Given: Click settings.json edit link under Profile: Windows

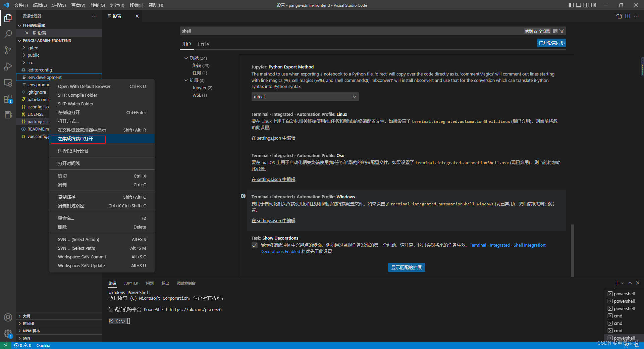Looking at the screenshot, I should 273,220.
